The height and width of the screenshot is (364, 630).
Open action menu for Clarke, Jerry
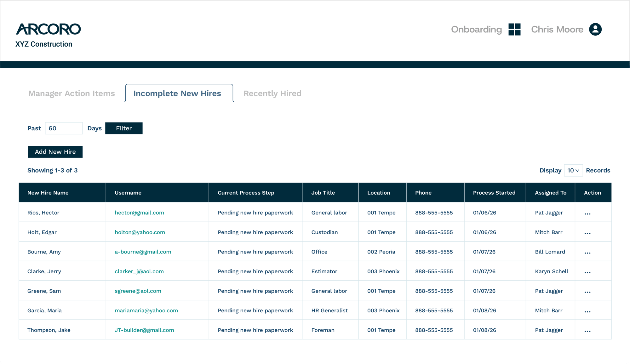tap(587, 272)
